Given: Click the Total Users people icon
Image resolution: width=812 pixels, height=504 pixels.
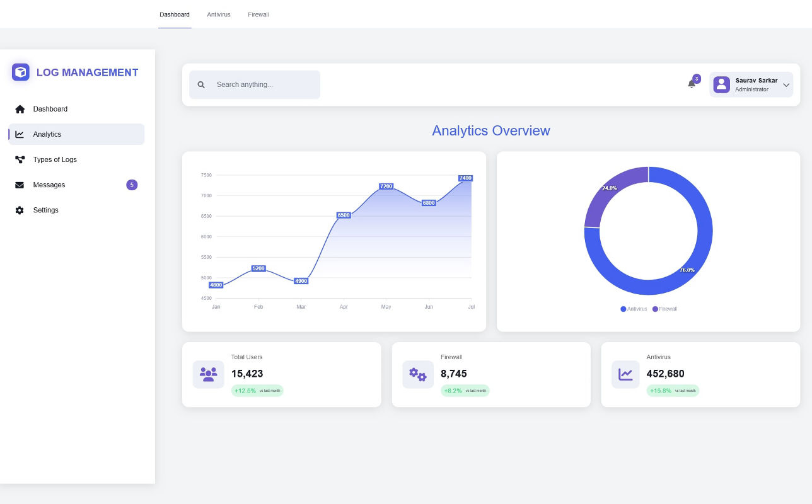Looking at the screenshot, I should pos(208,374).
